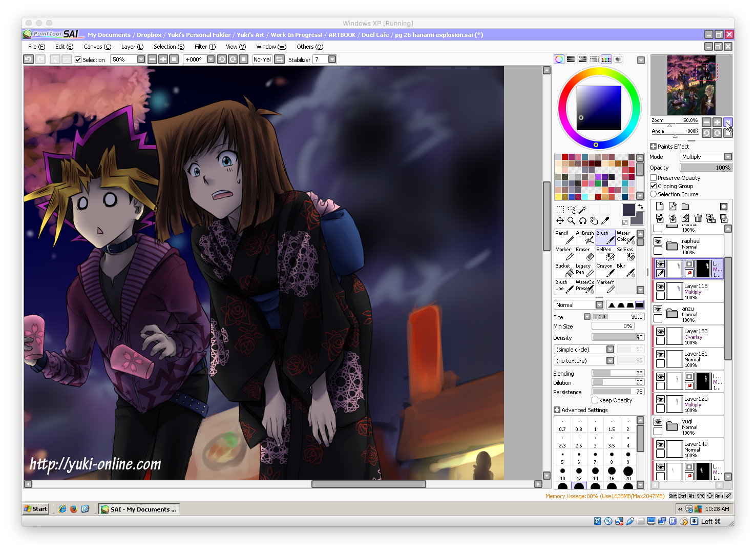Activate the move tool
756x552 pixels.
[560, 221]
